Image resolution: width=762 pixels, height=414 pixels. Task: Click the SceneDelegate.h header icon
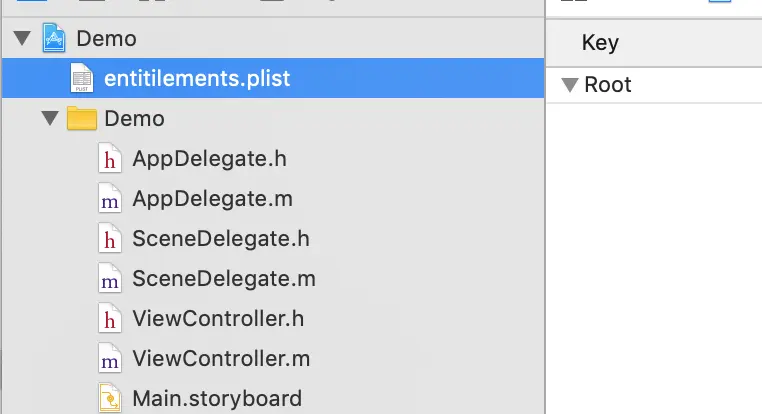click(109, 238)
